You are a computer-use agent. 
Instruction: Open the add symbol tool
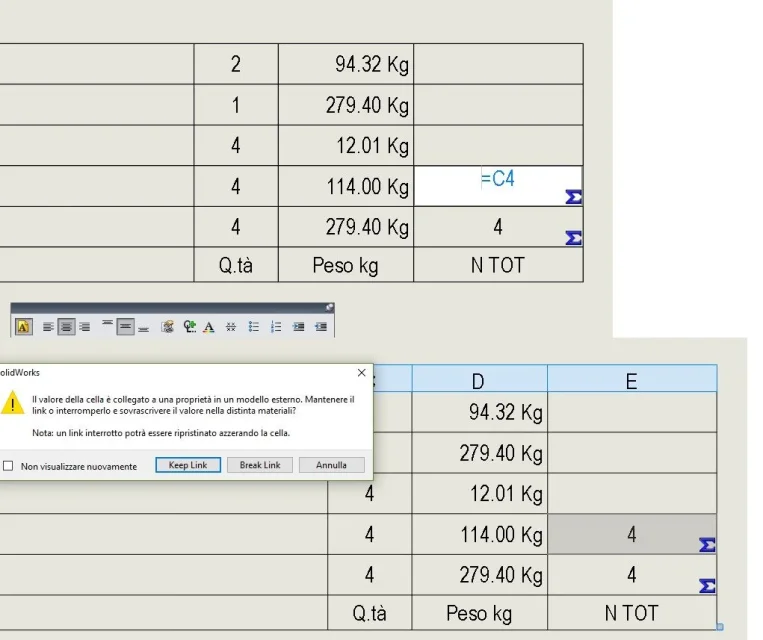[189, 327]
